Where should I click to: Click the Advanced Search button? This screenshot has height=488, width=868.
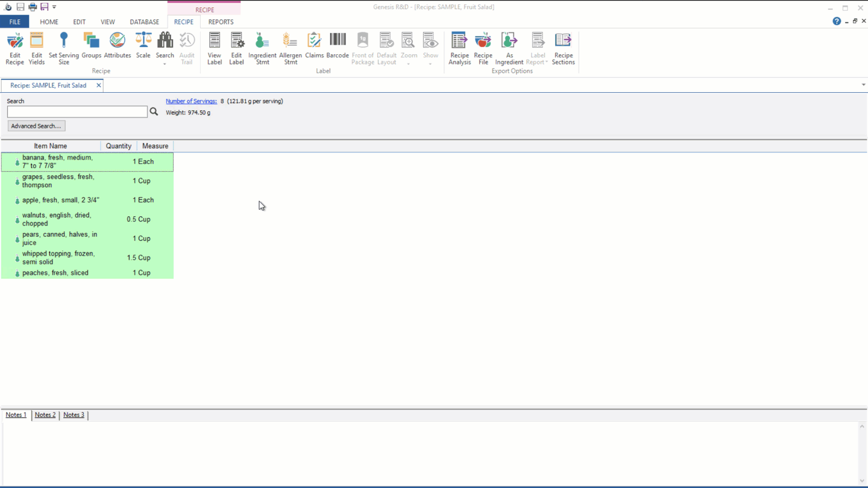[36, 126]
